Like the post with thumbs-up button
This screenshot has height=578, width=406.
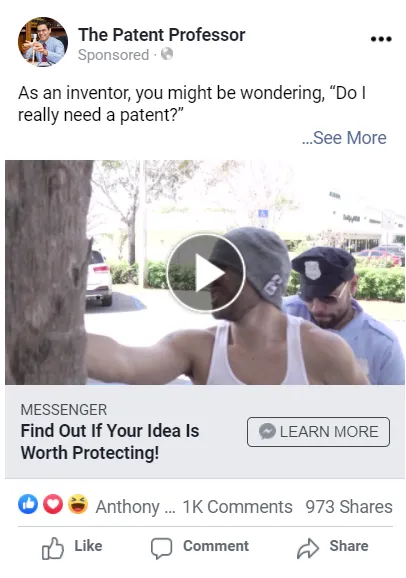tap(72, 548)
